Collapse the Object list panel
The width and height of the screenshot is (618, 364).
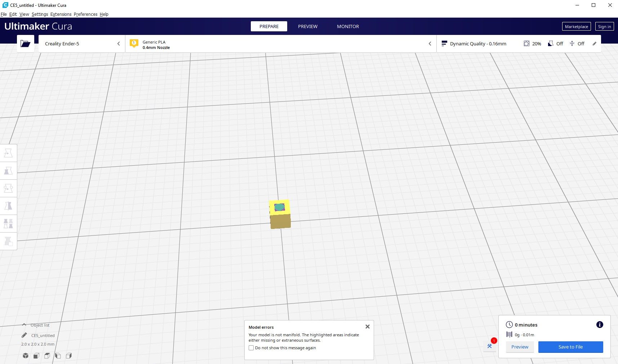pyautogui.click(x=24, y=325)
